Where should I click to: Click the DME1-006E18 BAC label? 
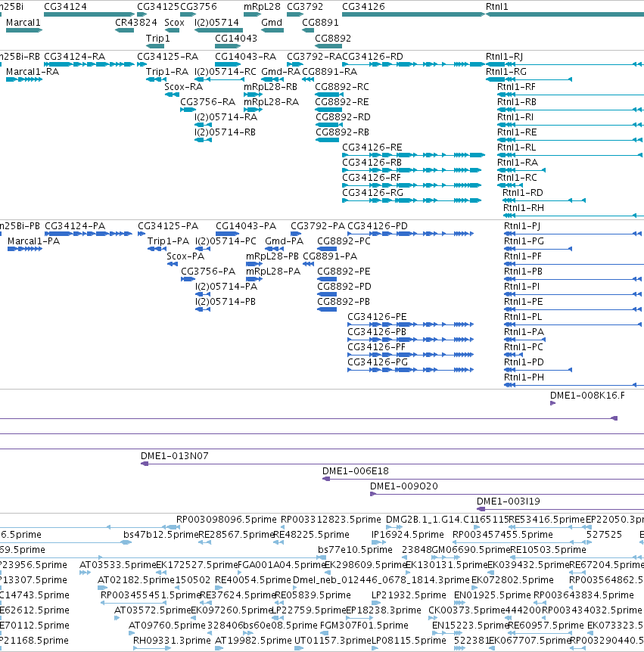[x=356, y=471]
